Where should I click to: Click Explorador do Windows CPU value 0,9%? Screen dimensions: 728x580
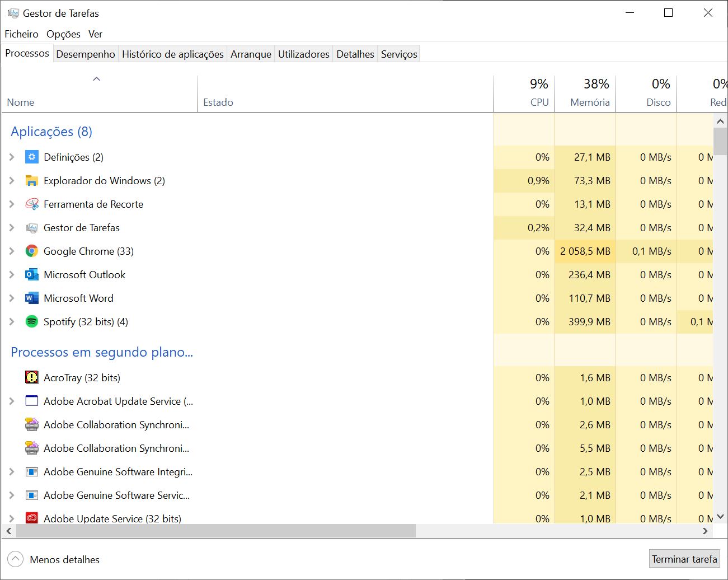click(x=538, y=181)
